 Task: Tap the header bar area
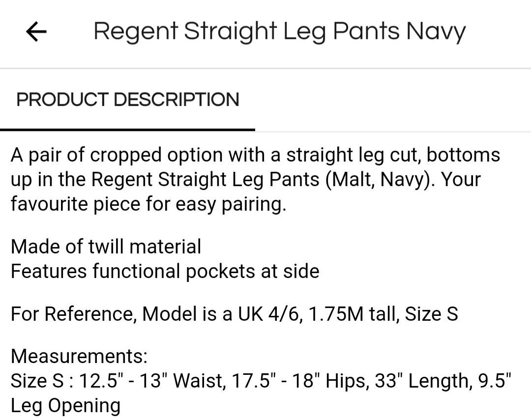265,31
